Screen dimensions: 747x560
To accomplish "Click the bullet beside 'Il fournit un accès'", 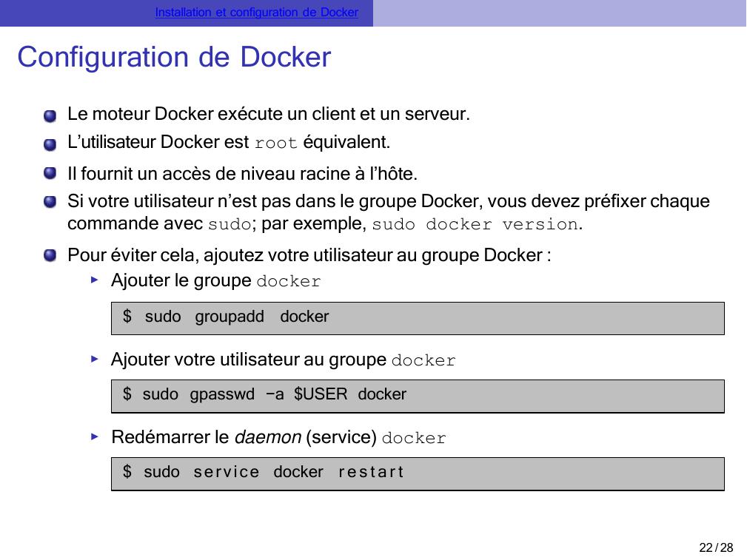I will click(x=50, y=175).
